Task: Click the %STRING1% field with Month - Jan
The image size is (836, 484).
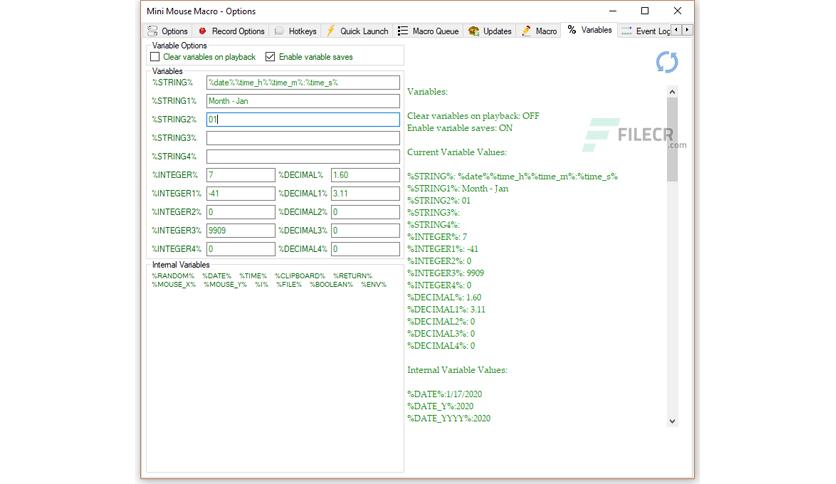Action: pos(303,101)
